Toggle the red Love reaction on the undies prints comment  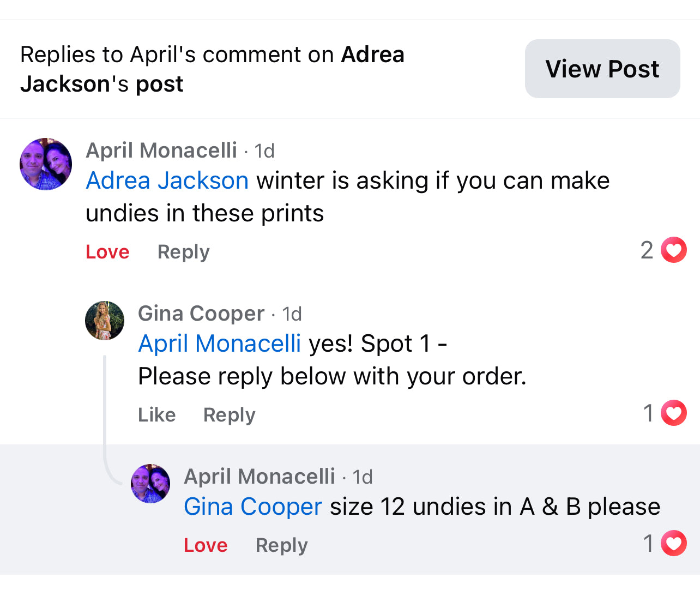point(107,252)
